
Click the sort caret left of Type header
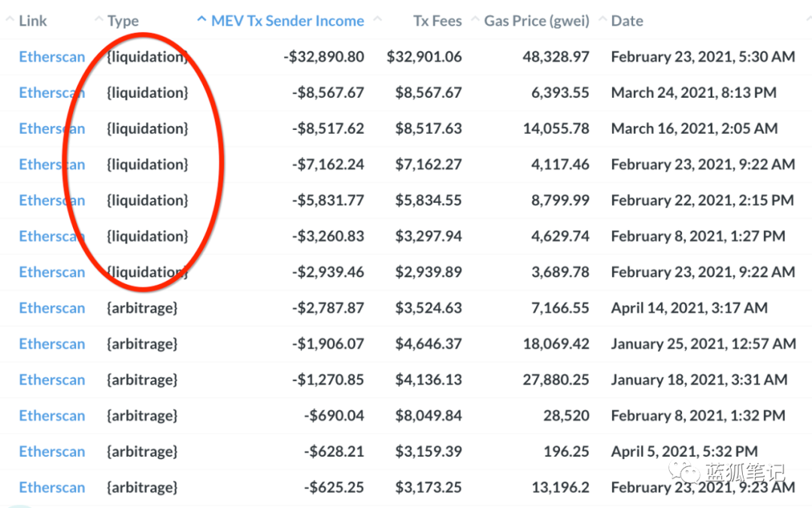click(x=98, y=20)
